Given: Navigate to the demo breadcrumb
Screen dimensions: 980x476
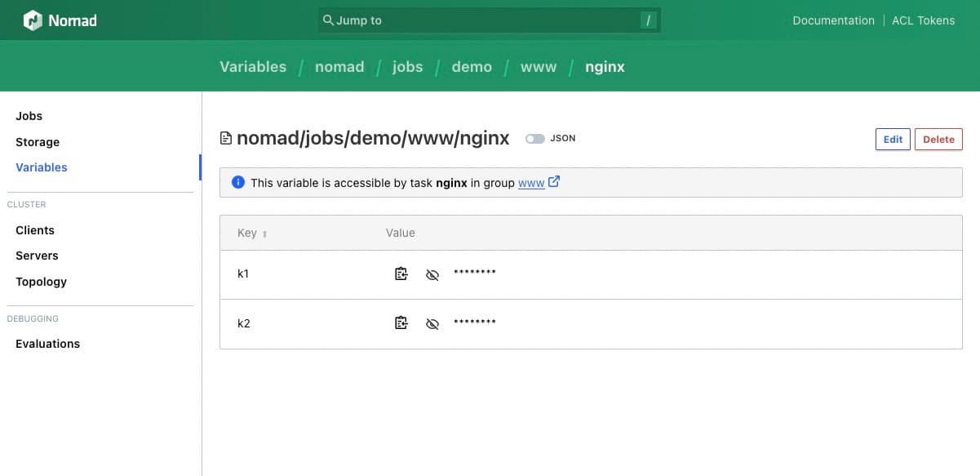Looking at the screenshot, I should pyautogui.click(x=472, y=67).
